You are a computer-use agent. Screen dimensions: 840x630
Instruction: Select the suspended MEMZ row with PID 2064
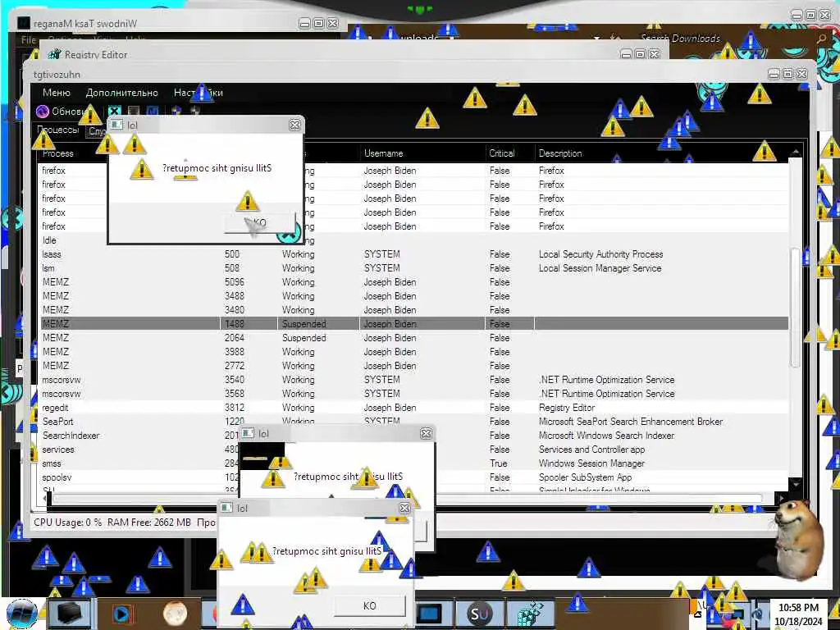(x=414, y=337)
